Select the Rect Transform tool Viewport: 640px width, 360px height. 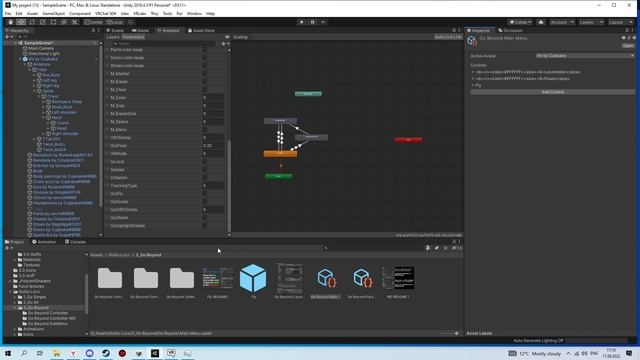(x=53, y=22)
